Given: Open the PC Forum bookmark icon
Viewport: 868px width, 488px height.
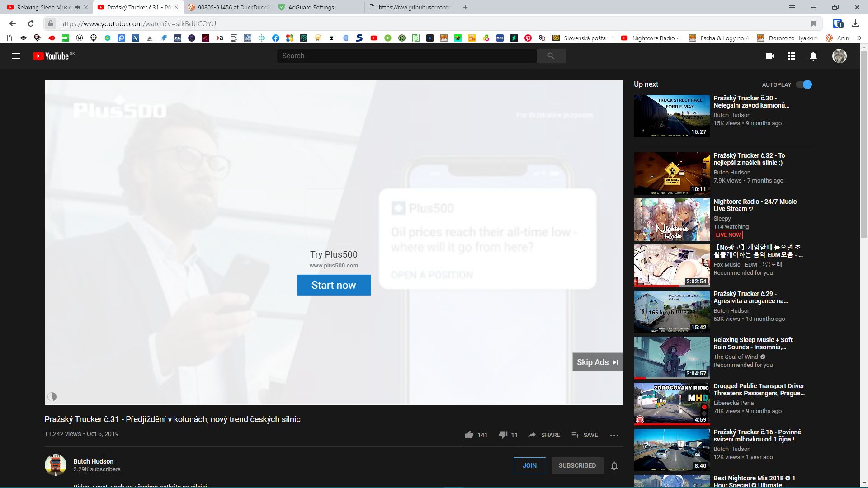Looking at the screenshot, I should (248, 38).
